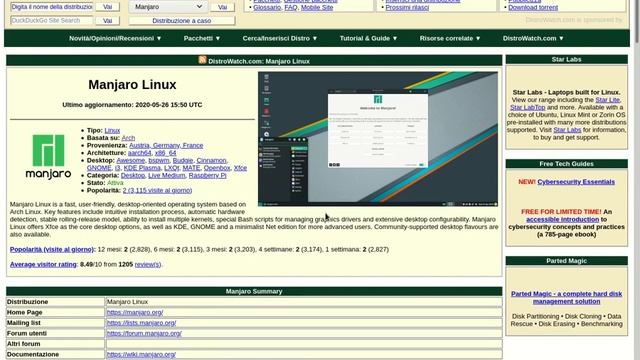Viewport: 640px width, 360px height.
Task: Click Distribuzione a caso button
Action: pyautogui.click(x=182, y=20)
